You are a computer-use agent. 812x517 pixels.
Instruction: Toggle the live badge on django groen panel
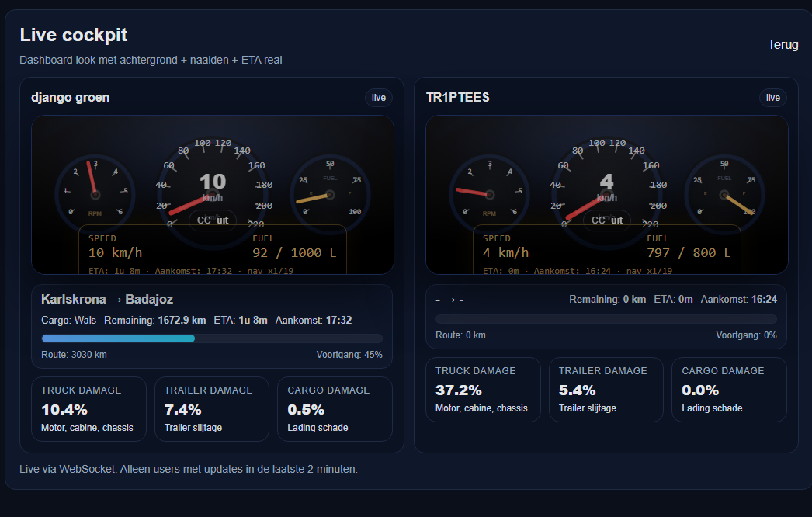(x=378, y=97)
